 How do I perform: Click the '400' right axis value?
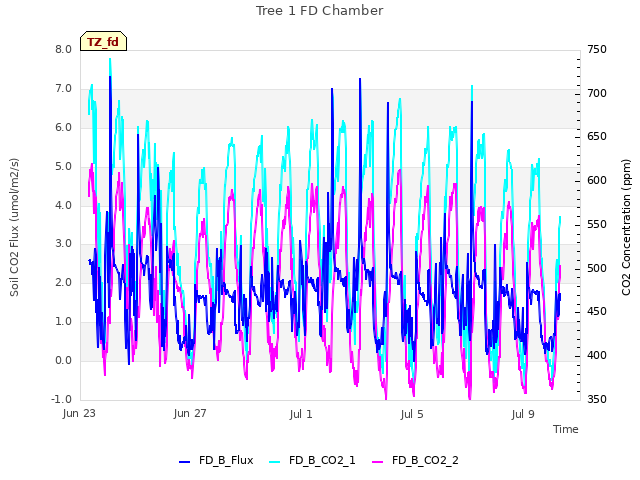coord(597,356)
